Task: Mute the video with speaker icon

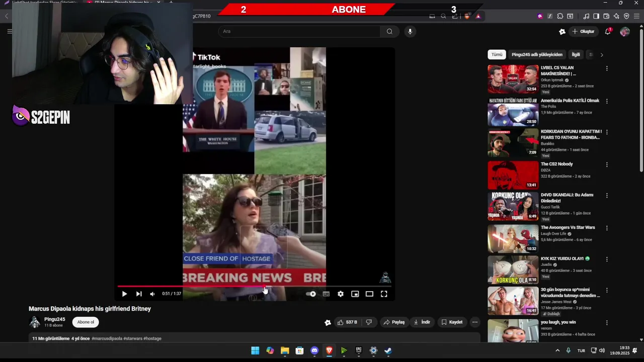Action: point(152,294)
